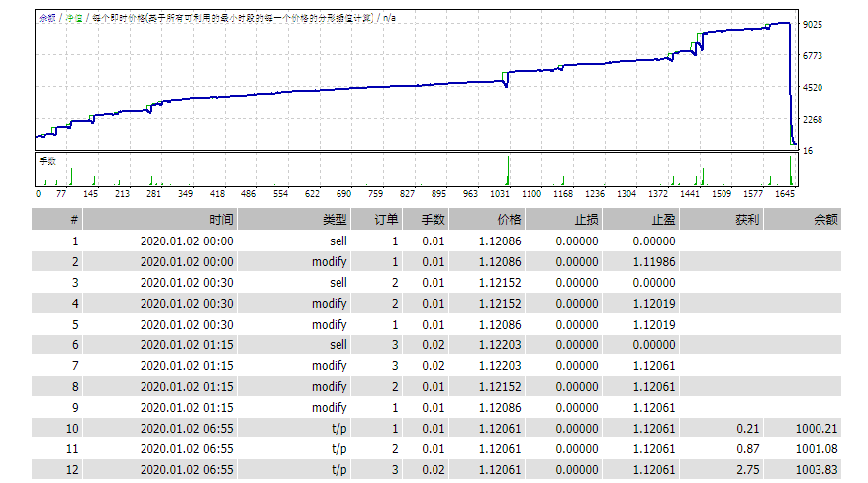Select the 1003.83 balance value in row 12
Viewport: 868px width, 483px height.
tap(817, 470)
